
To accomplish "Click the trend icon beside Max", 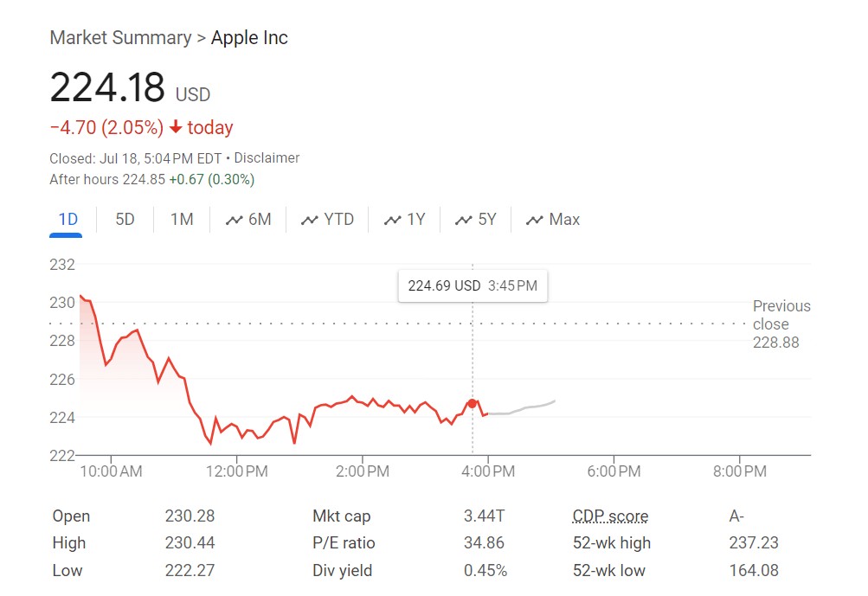I will click(535, 221).
